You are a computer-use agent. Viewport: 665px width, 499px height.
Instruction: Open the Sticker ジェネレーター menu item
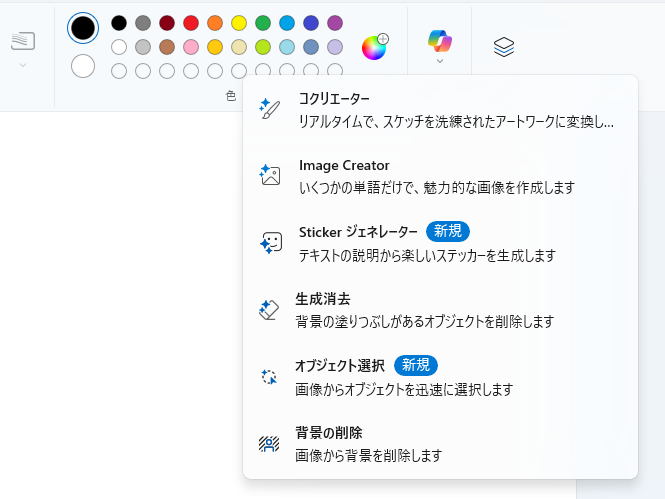click(440, 243)
